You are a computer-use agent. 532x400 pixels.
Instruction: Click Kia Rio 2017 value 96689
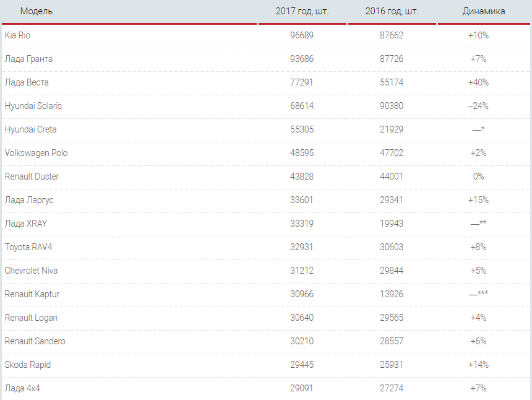302,35
